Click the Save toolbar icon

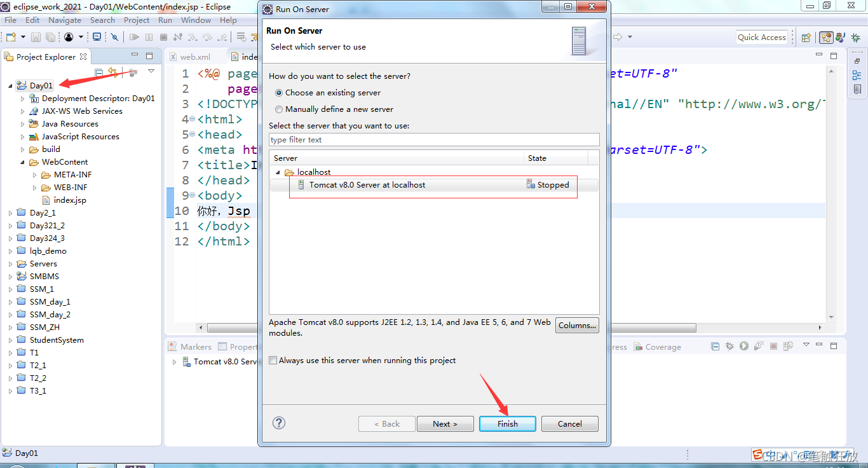click(x=36, y=38)
